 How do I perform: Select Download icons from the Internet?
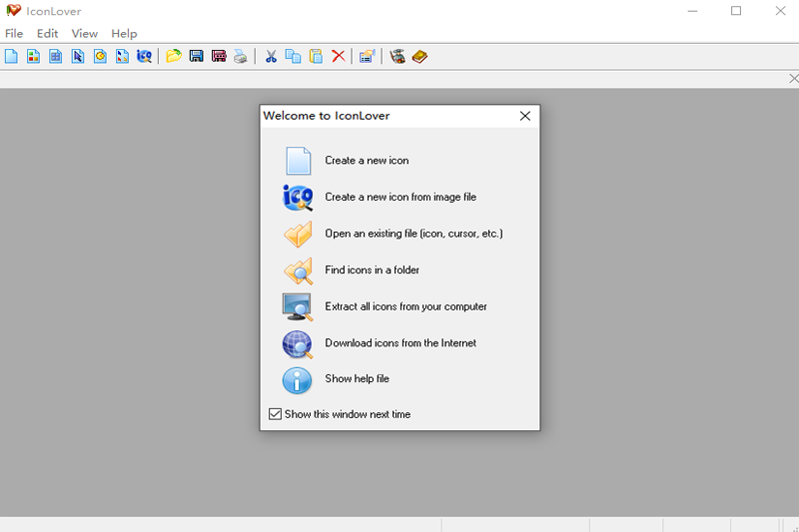click(399, 343)
